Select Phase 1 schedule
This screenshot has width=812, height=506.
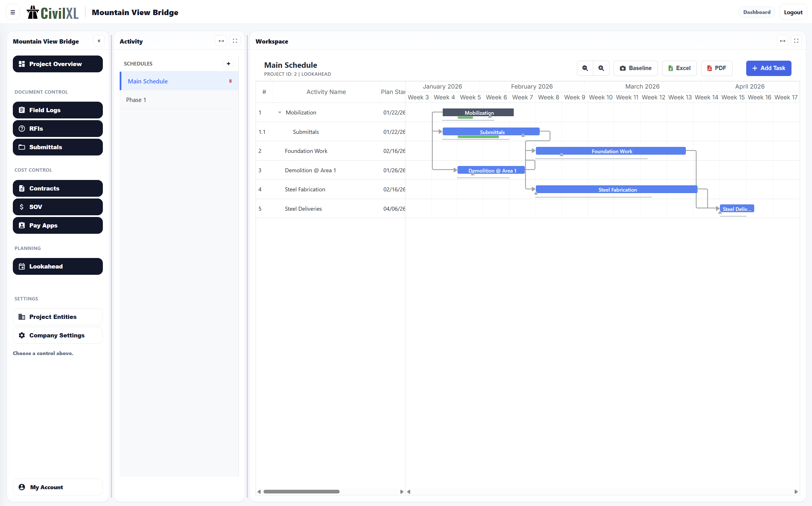click(x=136, y=100)
